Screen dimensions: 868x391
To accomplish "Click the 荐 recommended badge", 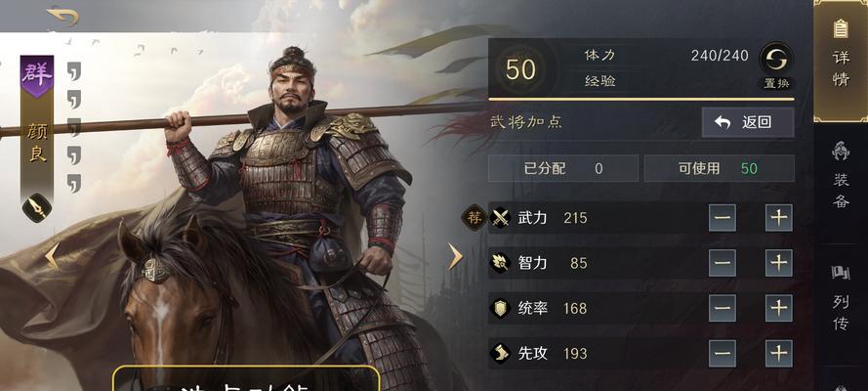I will (473, 218).
